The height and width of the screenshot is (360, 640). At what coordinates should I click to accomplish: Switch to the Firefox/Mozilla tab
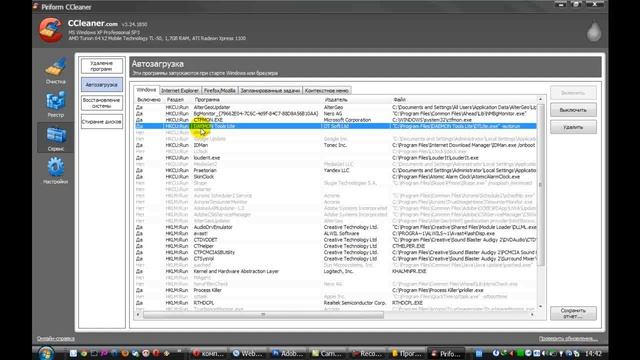pyautogui.click(x=220, y=91)
